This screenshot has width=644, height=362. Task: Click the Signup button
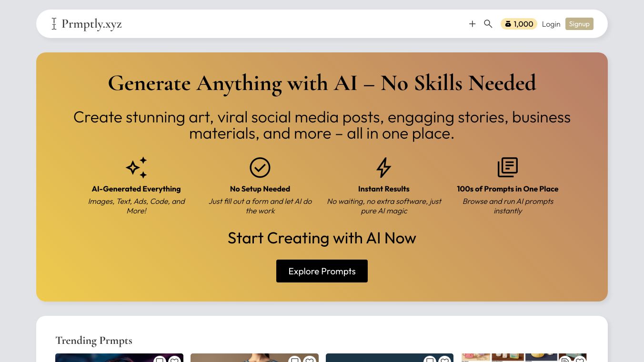pos(579,24)
